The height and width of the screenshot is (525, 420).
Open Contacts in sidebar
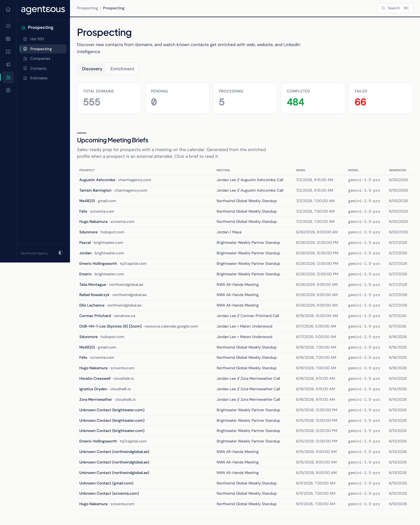coord(43,68)
